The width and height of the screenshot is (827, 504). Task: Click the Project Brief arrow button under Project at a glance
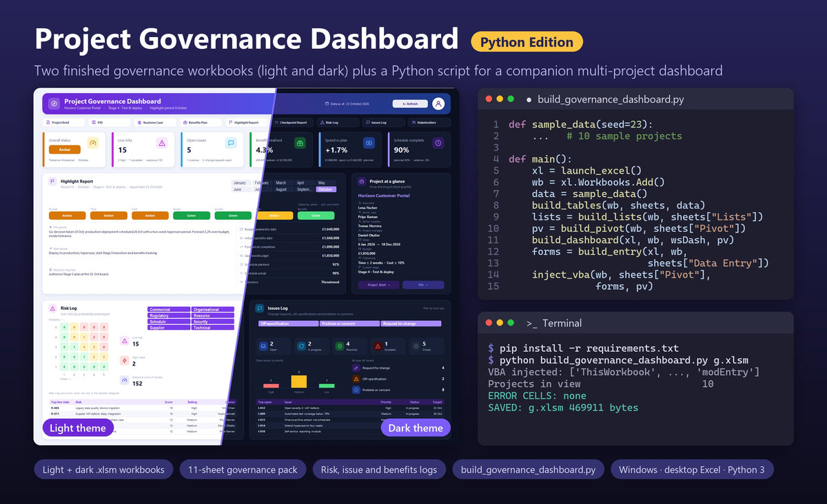[379, 284]
